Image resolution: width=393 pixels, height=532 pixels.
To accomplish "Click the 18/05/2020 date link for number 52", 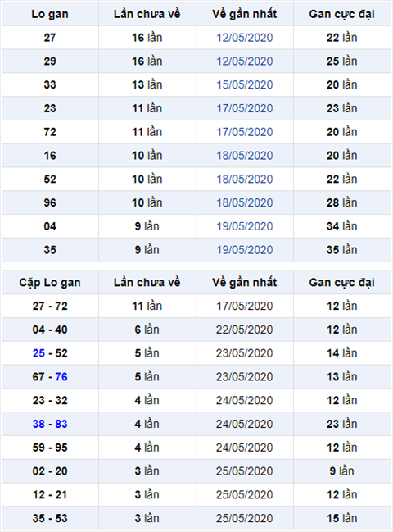I will (x=245, y=180).
